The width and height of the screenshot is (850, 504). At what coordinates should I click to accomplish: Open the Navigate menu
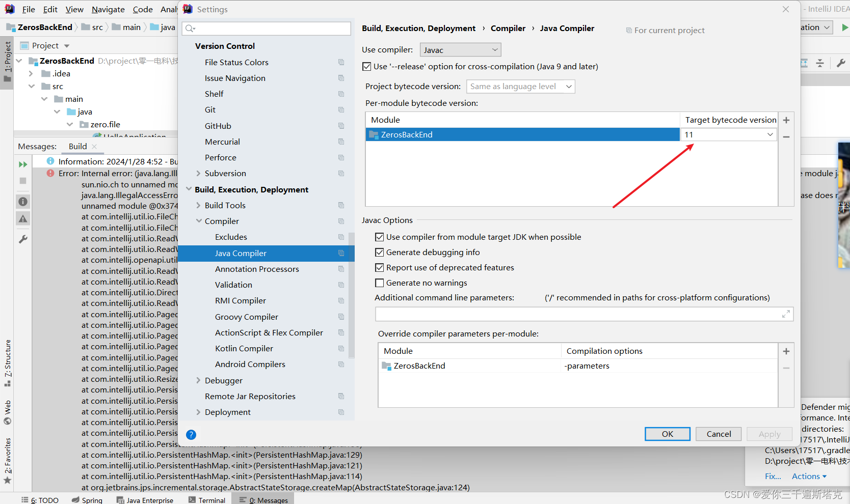pos(108,9)
